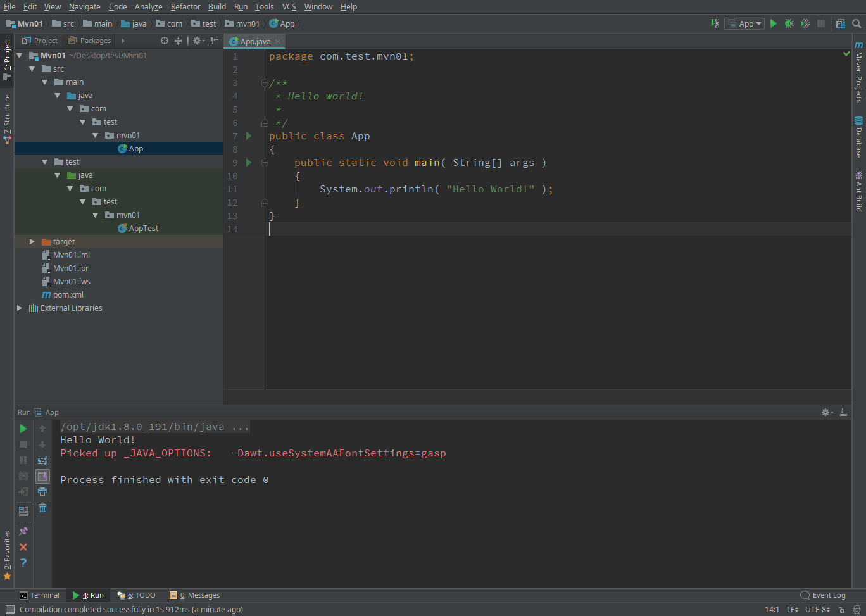Close the App.java tab

[277, 41]
